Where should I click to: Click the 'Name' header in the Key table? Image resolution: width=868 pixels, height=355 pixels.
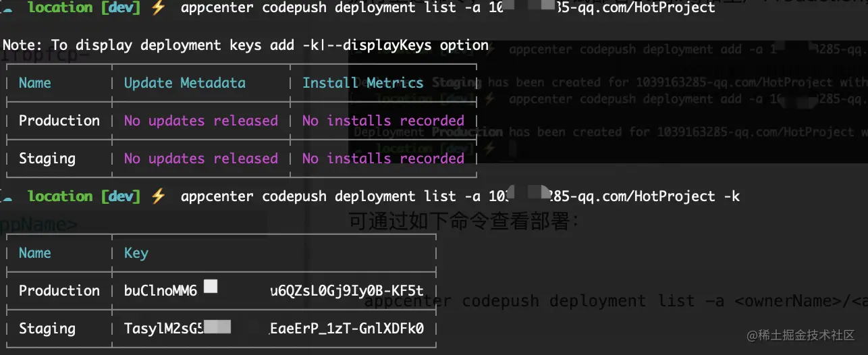(x=35, y=253)
